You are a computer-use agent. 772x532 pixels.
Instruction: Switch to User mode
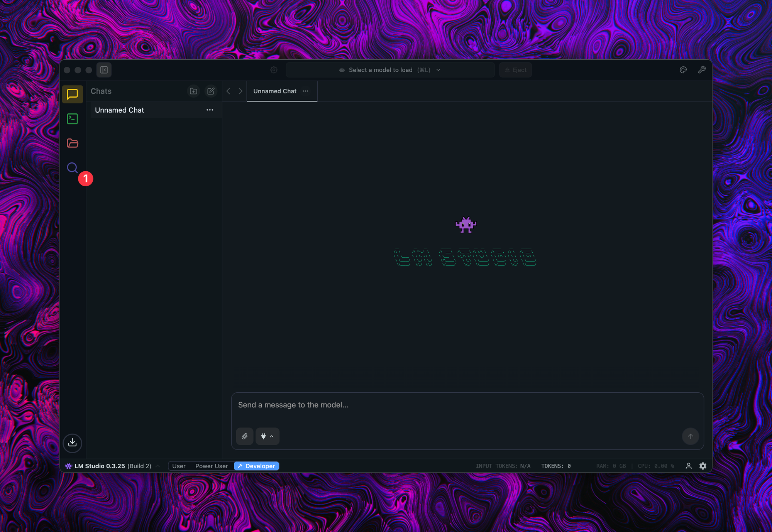point(179,466)
